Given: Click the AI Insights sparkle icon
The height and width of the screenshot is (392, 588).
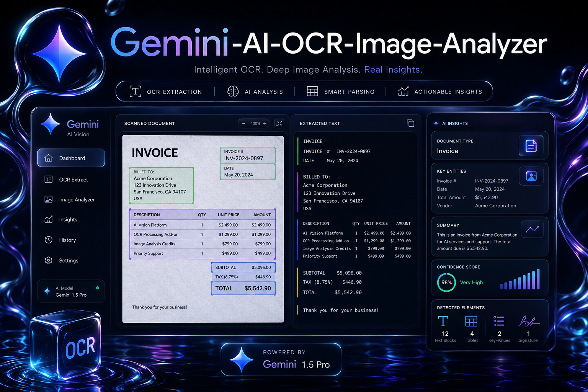Looking at the screenshot, I should point(436,123).
